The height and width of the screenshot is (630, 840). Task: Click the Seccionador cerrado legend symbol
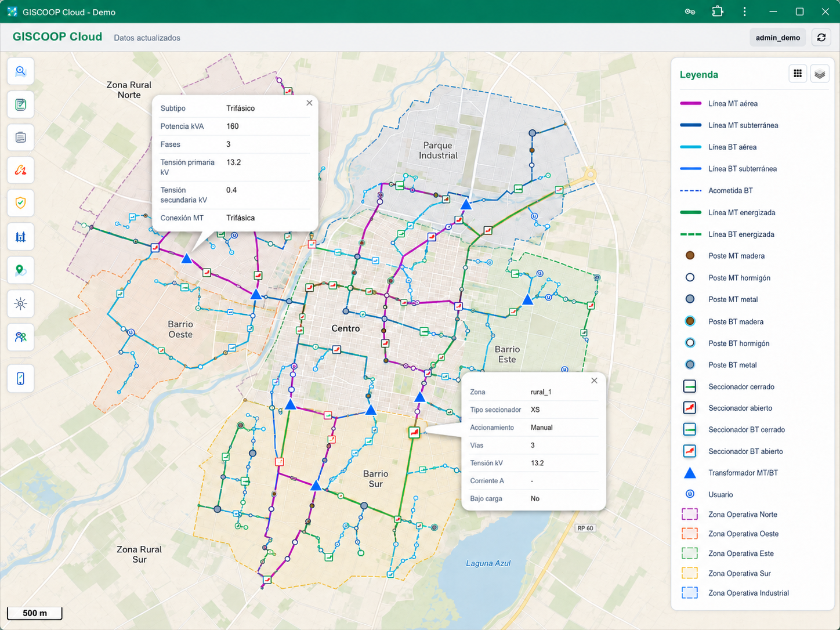[690, 386]
